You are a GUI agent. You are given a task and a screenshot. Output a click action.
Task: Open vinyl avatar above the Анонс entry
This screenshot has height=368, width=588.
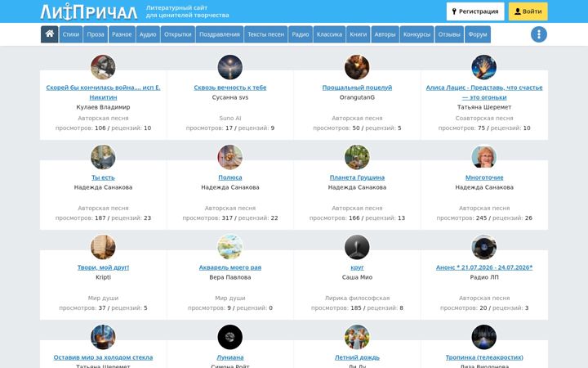tap(484, 247)
